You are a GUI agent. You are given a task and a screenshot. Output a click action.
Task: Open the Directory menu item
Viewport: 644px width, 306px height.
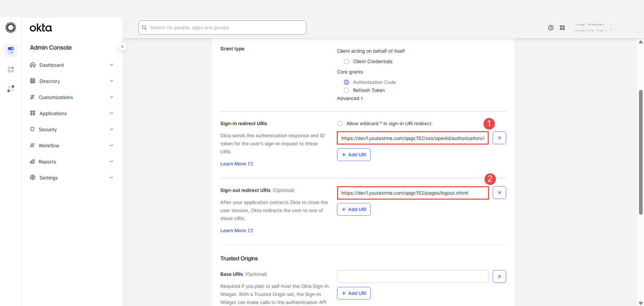pyautogui.click(x=50, y=81)
